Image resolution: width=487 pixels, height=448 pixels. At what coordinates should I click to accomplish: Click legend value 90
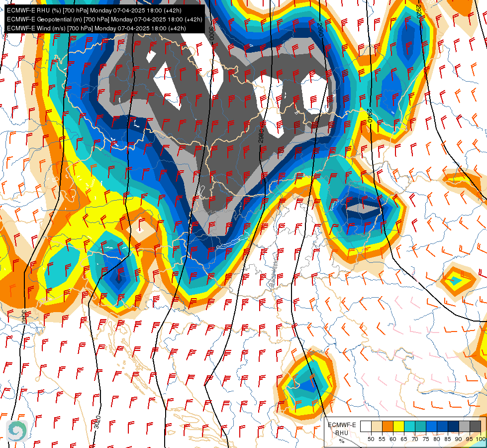[459, 439]
